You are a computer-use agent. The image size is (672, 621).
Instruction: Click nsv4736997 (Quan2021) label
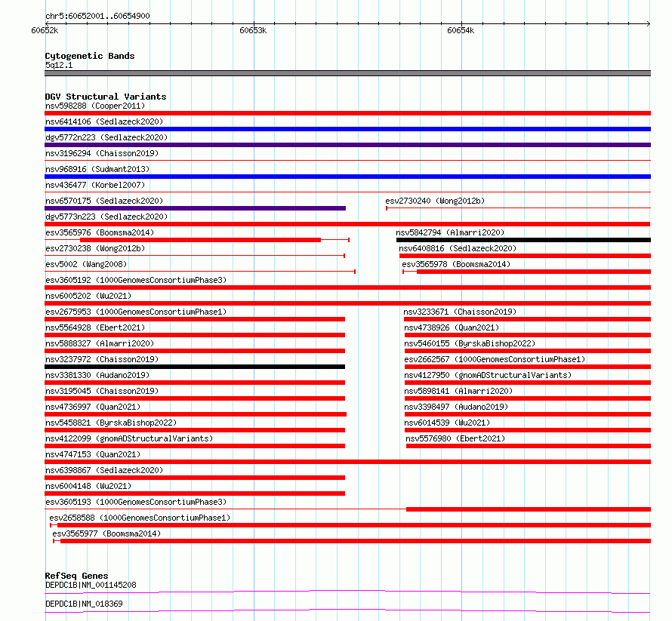[x=93, y=407]
